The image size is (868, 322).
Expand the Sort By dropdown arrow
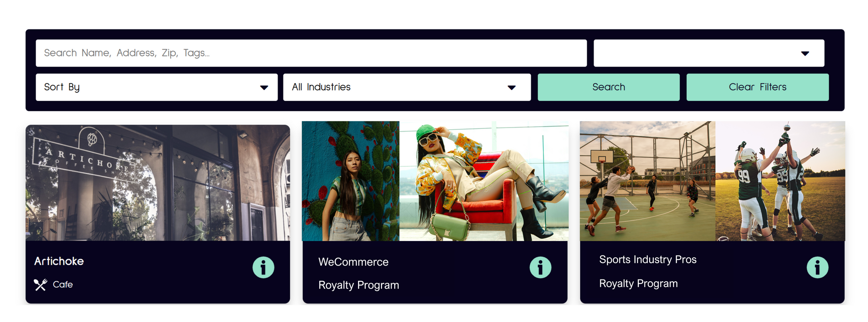[x=264, y=87]
